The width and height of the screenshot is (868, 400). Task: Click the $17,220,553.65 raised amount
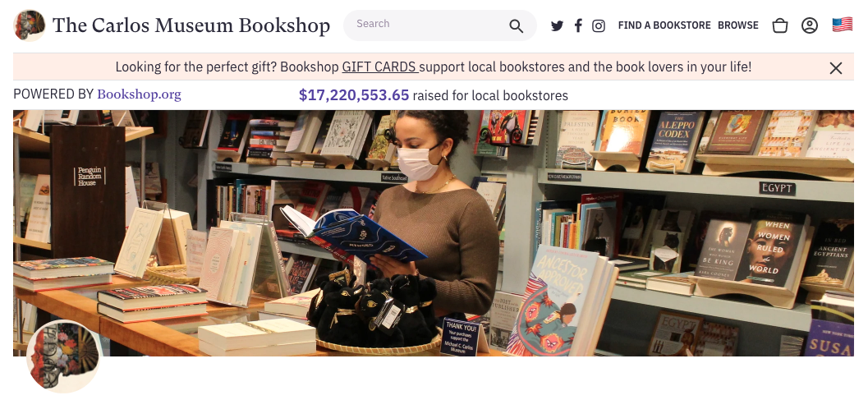click(354, 95)
